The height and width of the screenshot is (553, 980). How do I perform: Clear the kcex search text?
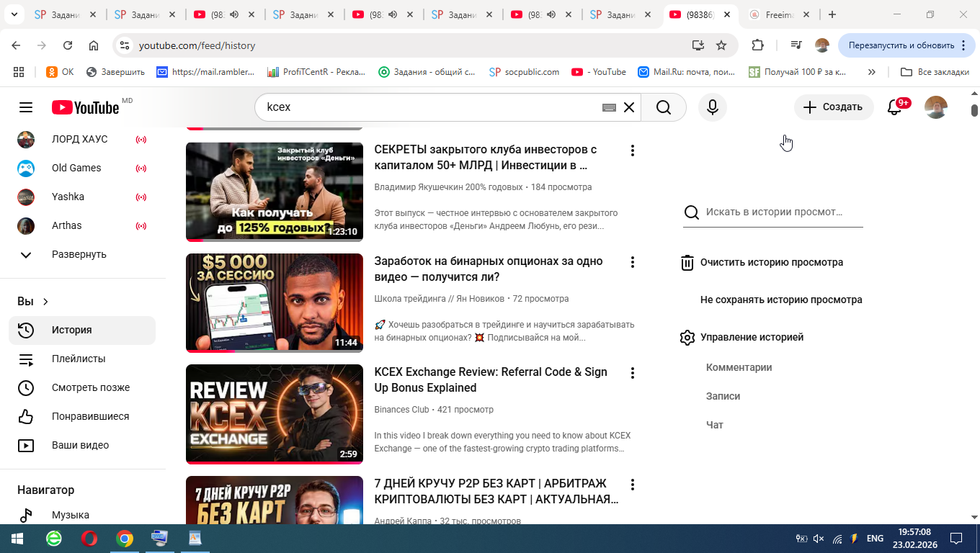(x=629, y=107)
